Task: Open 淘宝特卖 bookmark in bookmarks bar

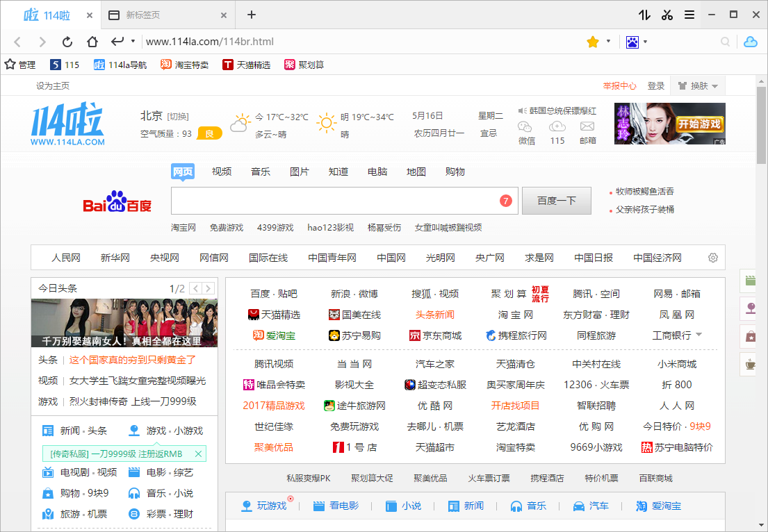Action: pyautogui.click(x=185, y=65)
